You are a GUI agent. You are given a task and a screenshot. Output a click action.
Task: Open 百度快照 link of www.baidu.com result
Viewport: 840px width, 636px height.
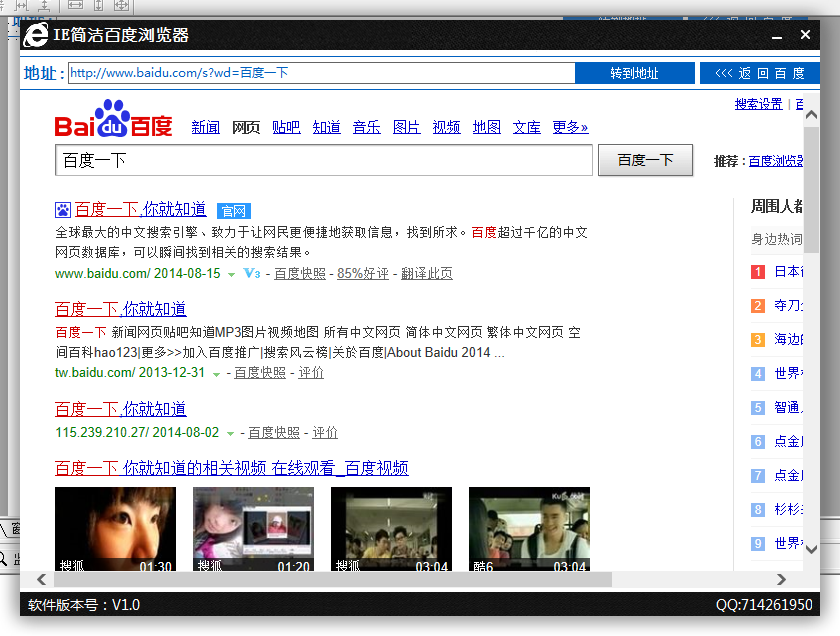(x=300, y=274)
